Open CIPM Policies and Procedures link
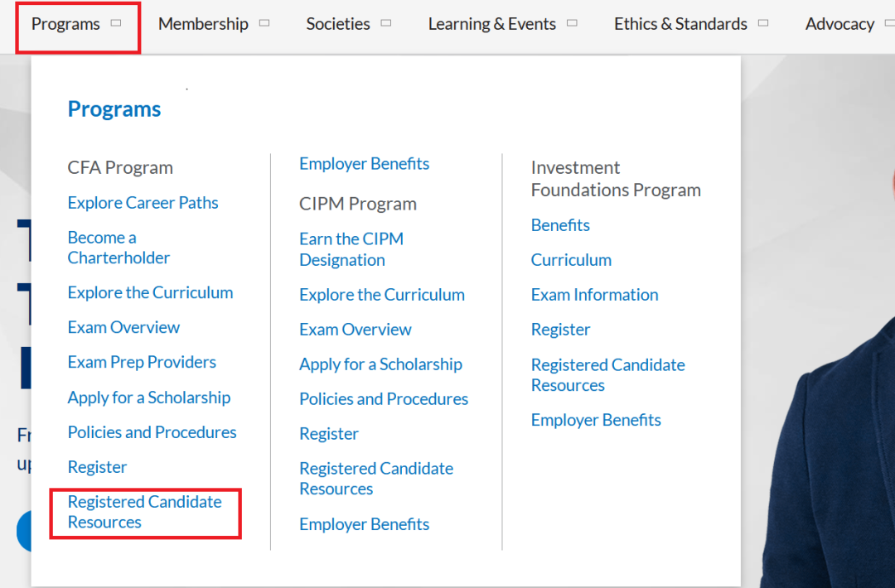 point(384,399)
